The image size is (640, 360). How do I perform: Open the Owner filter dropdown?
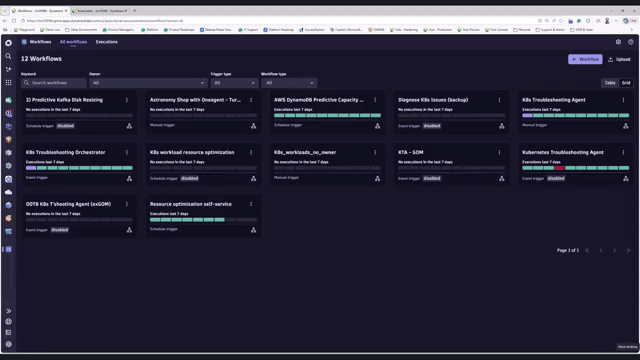click(148, 83)
